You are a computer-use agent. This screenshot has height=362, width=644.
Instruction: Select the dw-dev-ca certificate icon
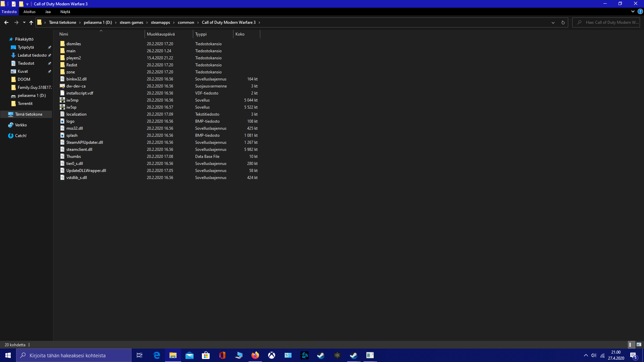(62, 86)
